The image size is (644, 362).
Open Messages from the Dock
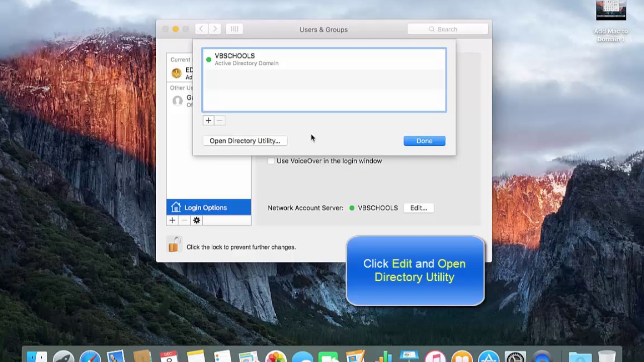[x=302, y=357]
